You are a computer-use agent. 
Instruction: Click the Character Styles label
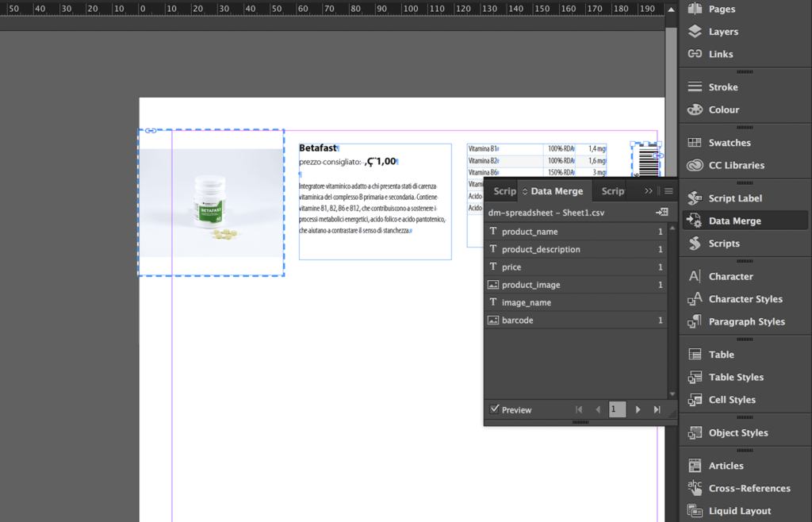pyautogui.click(x=745, y=299)
